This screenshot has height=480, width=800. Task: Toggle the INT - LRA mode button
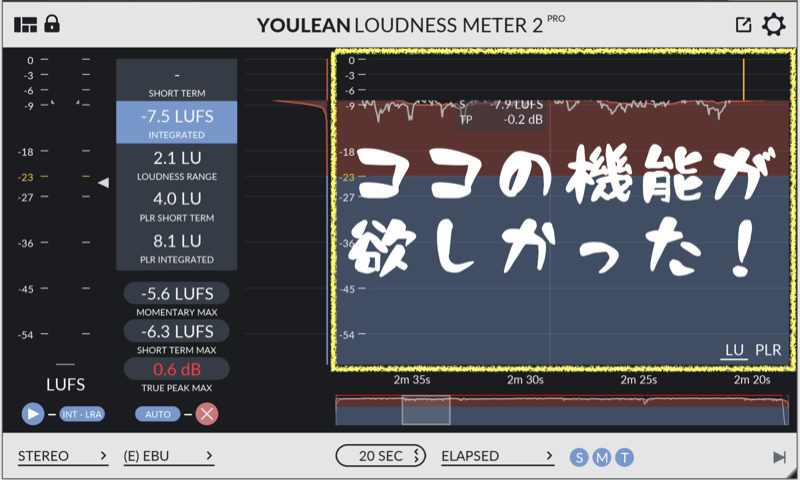(x=82, y=414)
